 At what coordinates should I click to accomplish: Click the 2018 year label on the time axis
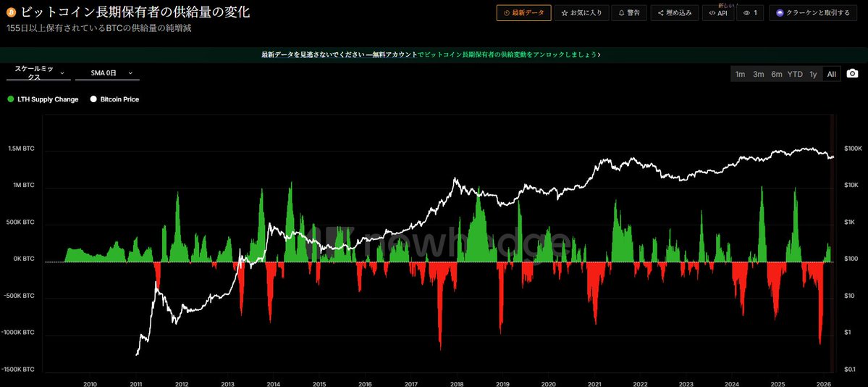457,383
